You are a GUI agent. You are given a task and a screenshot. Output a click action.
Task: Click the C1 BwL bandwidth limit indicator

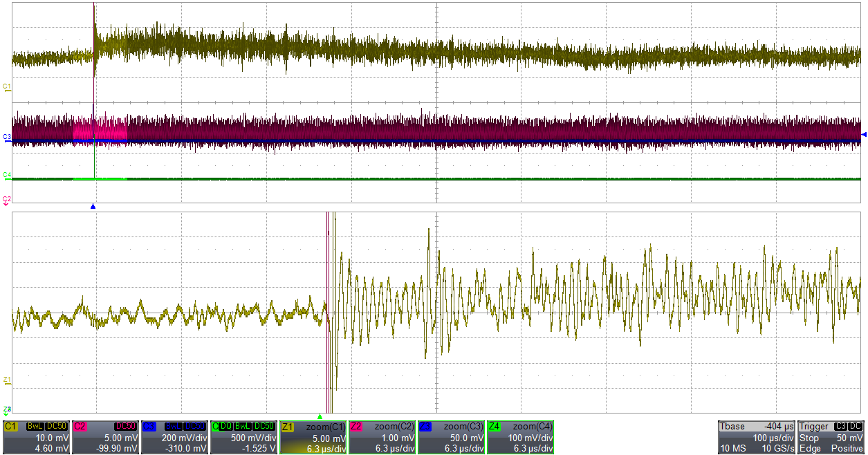[35, 427]
